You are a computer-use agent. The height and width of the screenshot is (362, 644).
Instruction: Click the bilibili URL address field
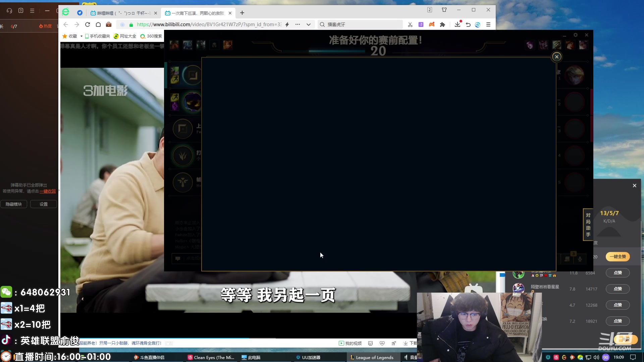point(209,24)
